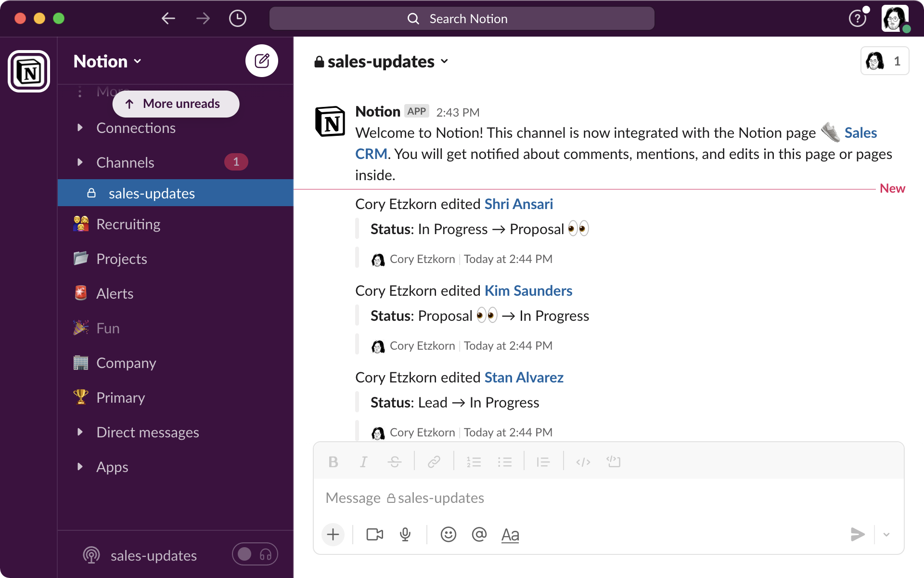Click the microphone audio clip icon
The height and width of the screenshot is (578, 924).
click(x=405, y=534)
